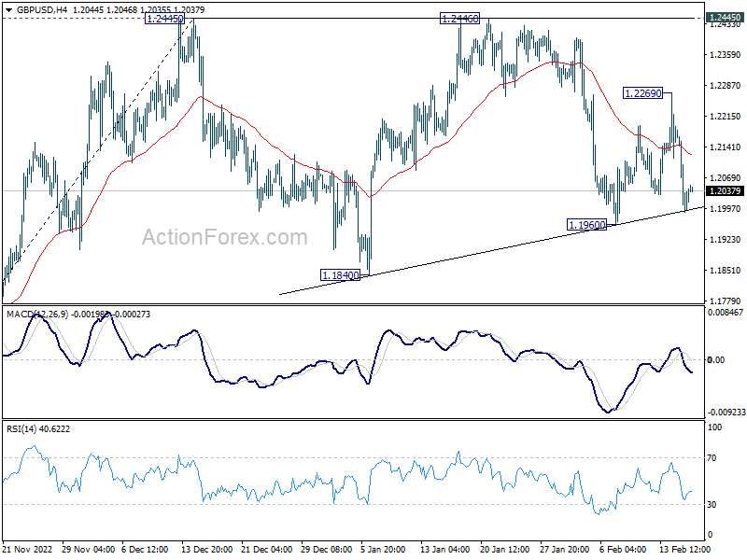Click the 1.24450 tag on price axis
The height and width of the screenshot is (560, 747).
coord(725,18)
